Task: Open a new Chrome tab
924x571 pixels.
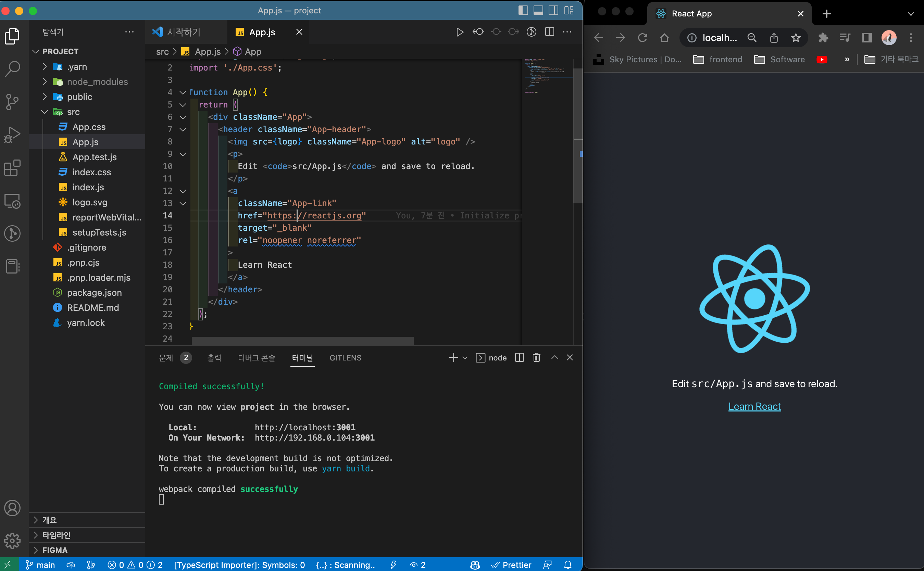Action: coord(826,14)
